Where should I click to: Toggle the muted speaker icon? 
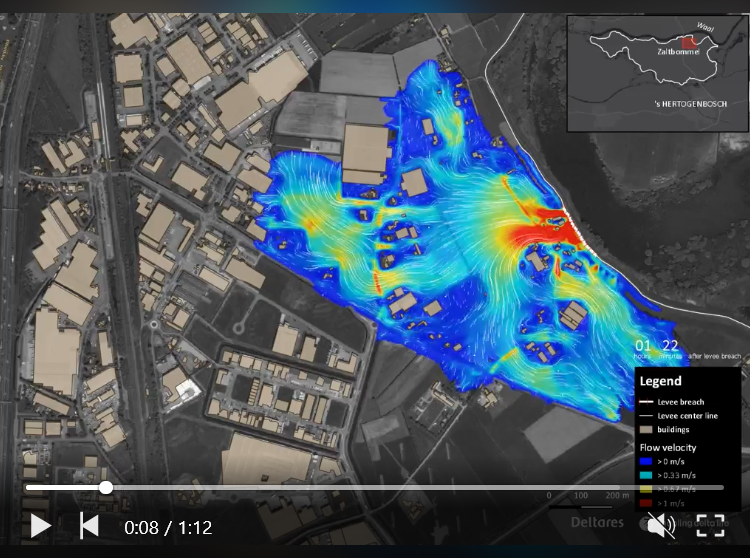[660, 525]
